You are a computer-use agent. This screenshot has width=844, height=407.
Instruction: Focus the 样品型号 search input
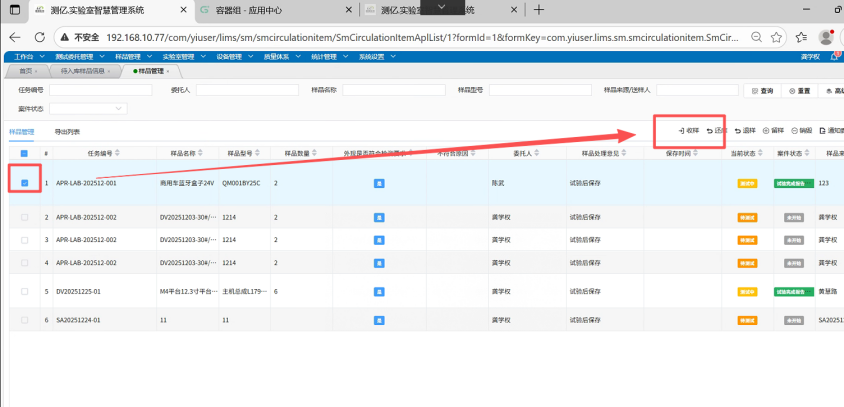point(541,90)
